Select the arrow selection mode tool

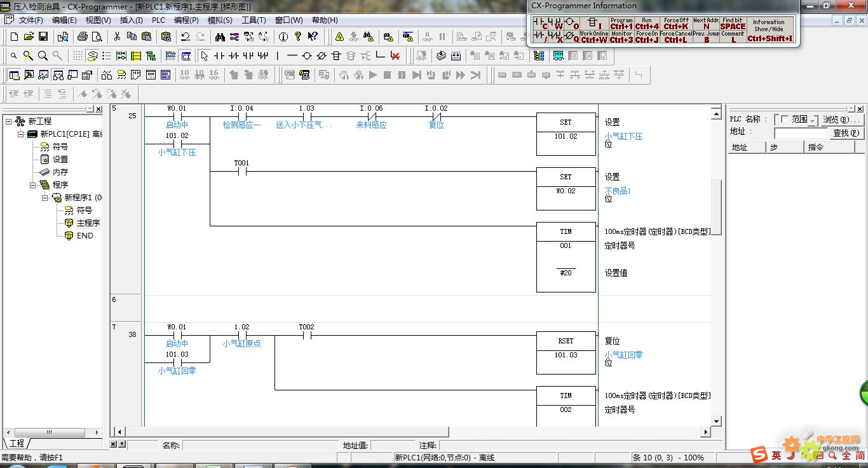point(204,56)
